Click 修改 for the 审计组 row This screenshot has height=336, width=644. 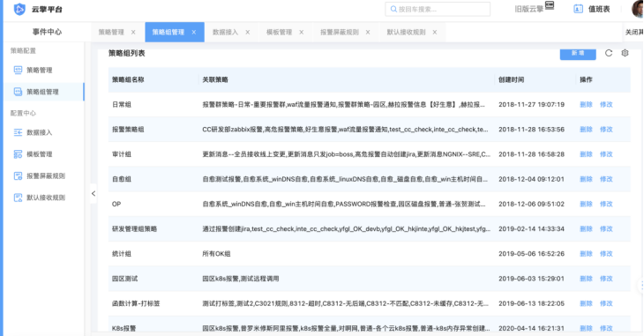click(x=606, y=154)
